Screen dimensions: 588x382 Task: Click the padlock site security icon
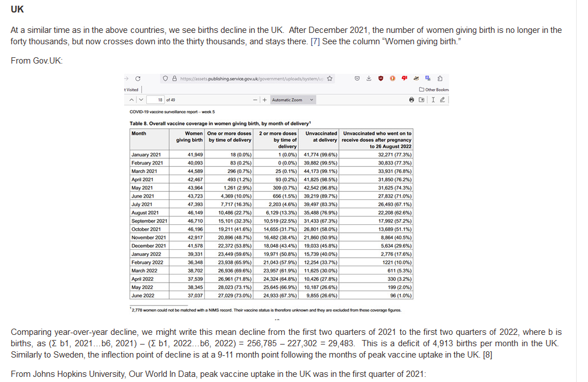pyautogui.click(x=175, y=78)
